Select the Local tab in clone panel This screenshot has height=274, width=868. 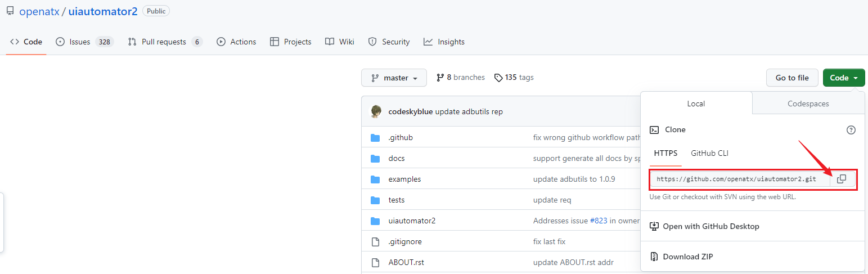[x=696, y=104]
